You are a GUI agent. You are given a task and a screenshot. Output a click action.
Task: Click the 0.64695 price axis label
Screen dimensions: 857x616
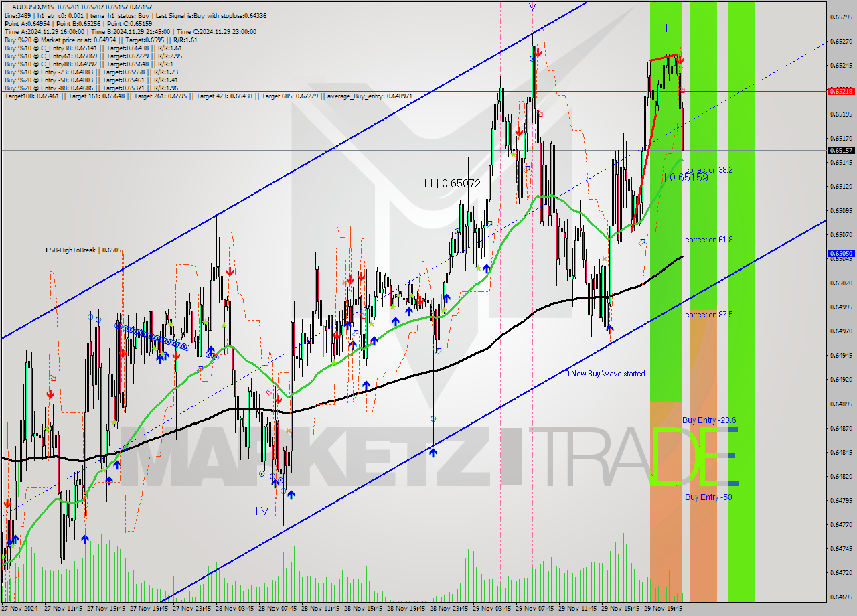(x=841, y=597)
